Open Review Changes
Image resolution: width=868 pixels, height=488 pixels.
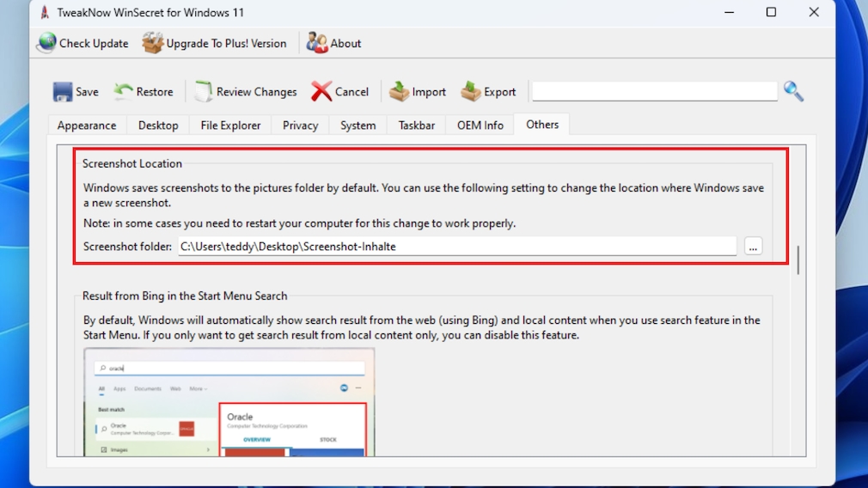click(246, 92)
